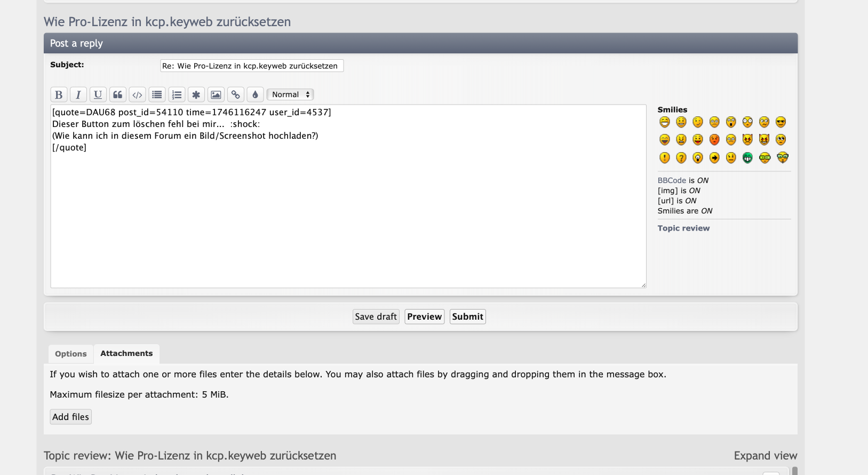Insert an unordered bullet list
The width and height of the screenshot is (868, 475).
click(157, 95)
